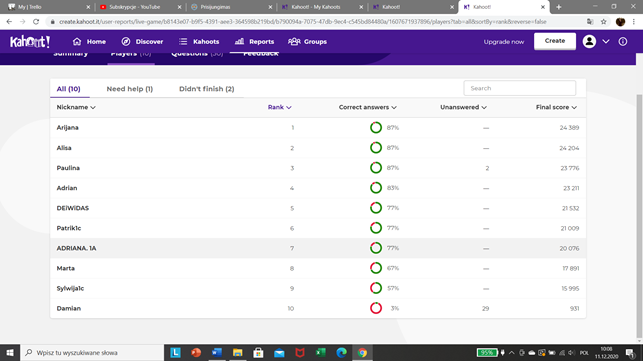
Task: Click the Upgrade now link
Action: (x=504, y=41)
